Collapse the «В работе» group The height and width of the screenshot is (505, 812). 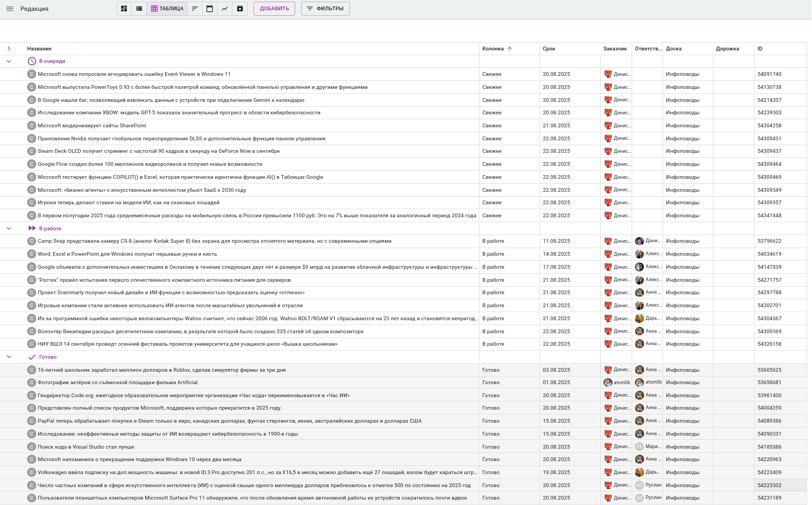pos(9,229)
